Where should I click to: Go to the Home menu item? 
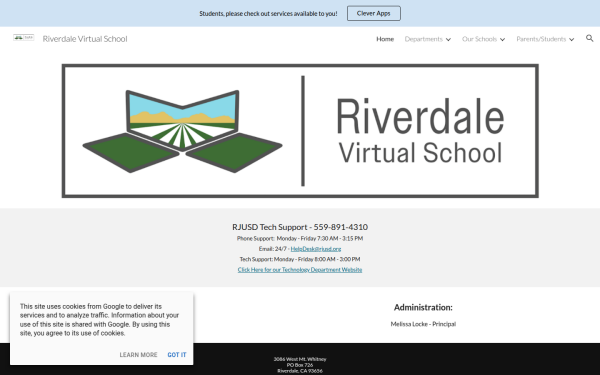[385, 39]
